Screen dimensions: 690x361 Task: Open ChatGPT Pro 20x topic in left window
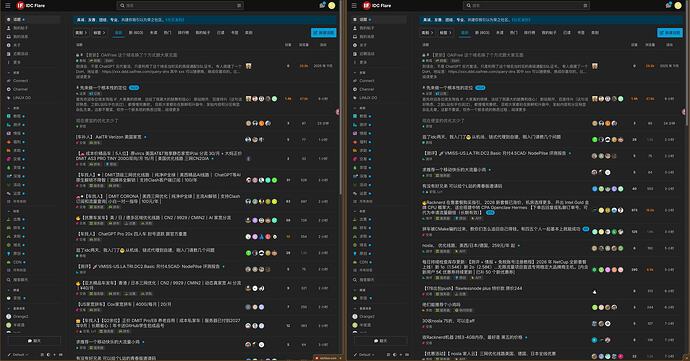click(x=132, y=234)
